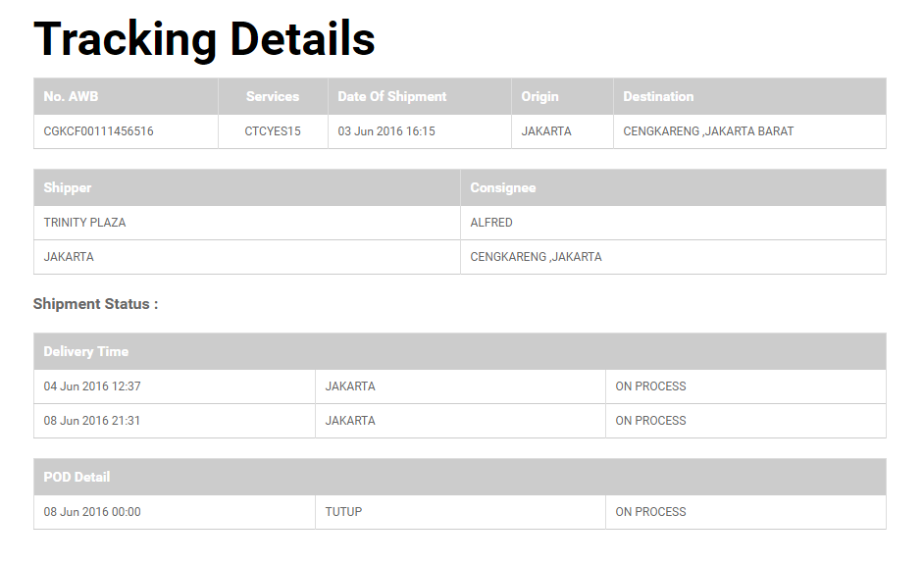Click the POD Detail header

[x=77, y=477]
